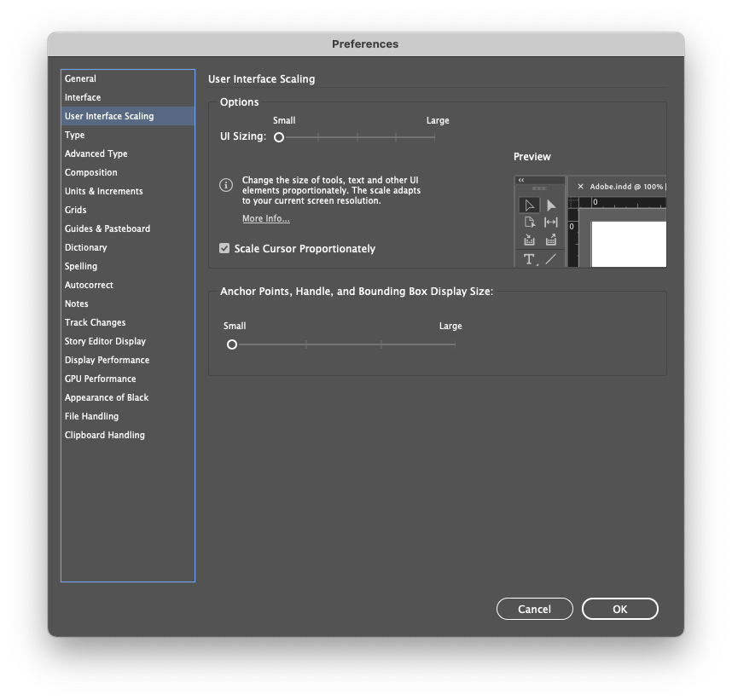Collapse the preview tools panel with the double chevron
Image resolution: width=732 pixels, height=700 pixels.
(x=521, y=180)
